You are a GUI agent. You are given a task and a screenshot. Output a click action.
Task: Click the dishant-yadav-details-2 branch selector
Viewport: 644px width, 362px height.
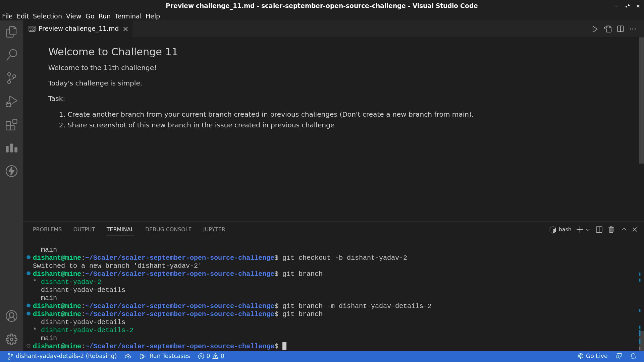coord(62,356)
